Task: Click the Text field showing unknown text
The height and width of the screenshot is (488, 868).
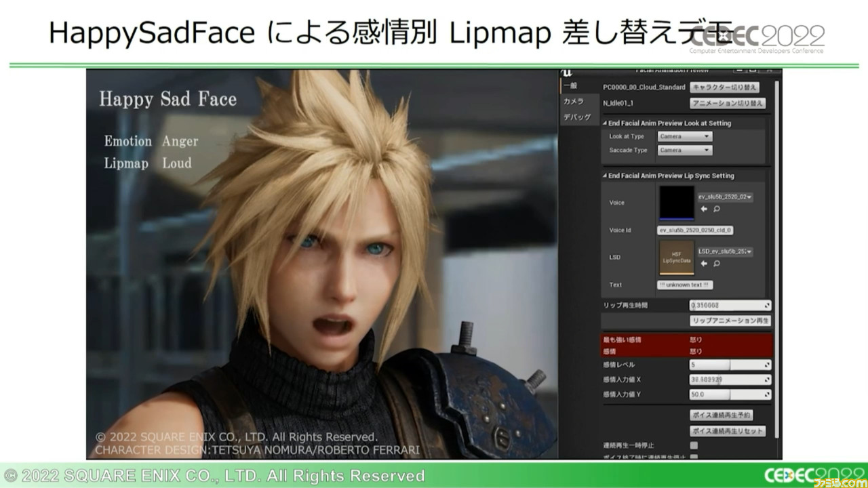Action: click(685, 285)
